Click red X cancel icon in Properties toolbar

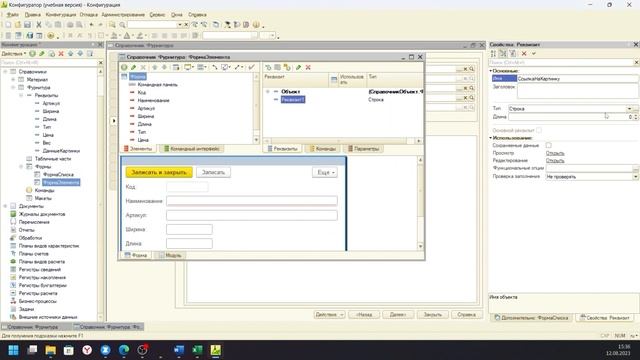coord(524,53)
